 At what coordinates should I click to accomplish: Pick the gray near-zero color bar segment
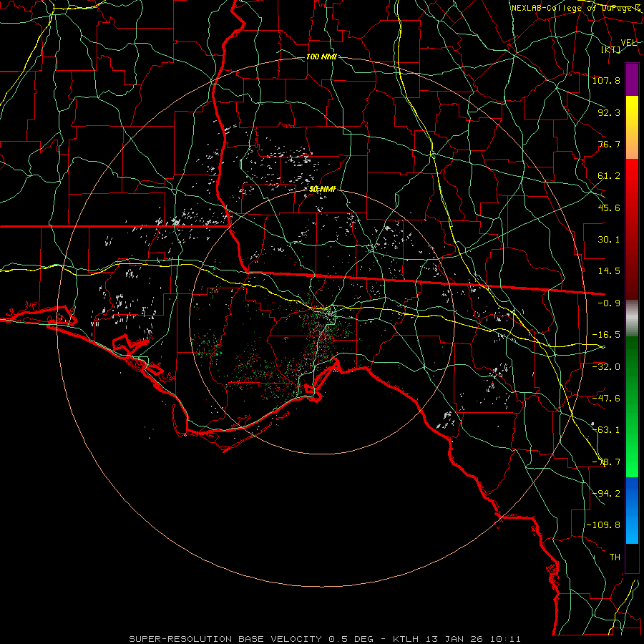coord(632,318)
